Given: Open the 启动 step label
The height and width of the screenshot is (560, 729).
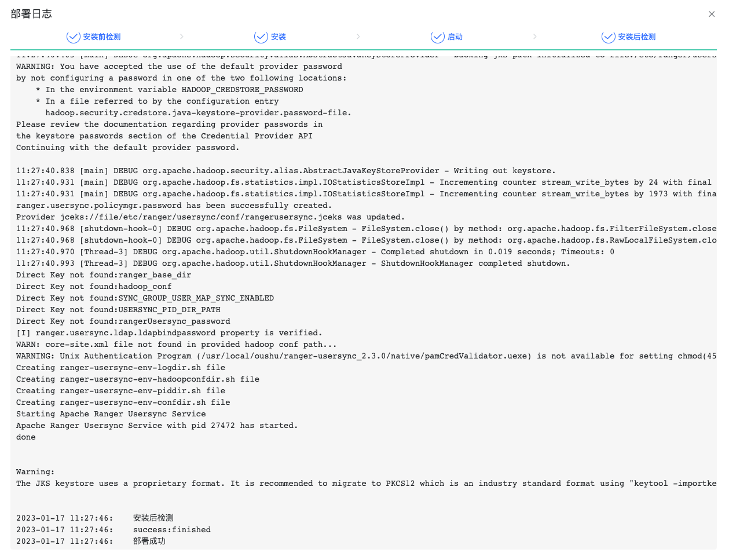Looking at the screenshot, I should 455,37.
